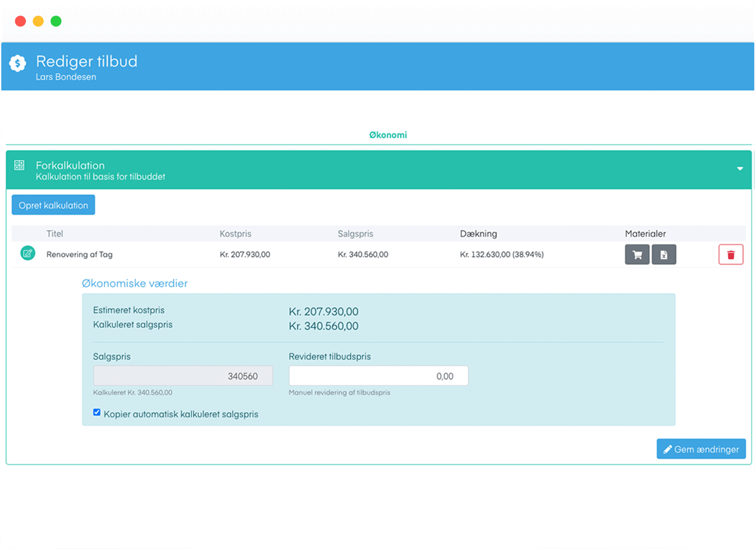Collapse the Forkalkulation panel using the arrow

(x=739, y=169)
